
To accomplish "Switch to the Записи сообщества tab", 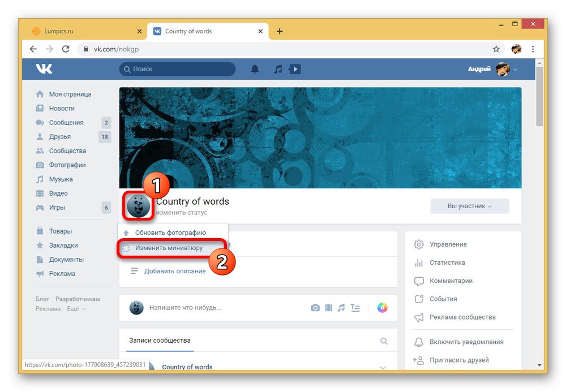I will tap(160, 341).
